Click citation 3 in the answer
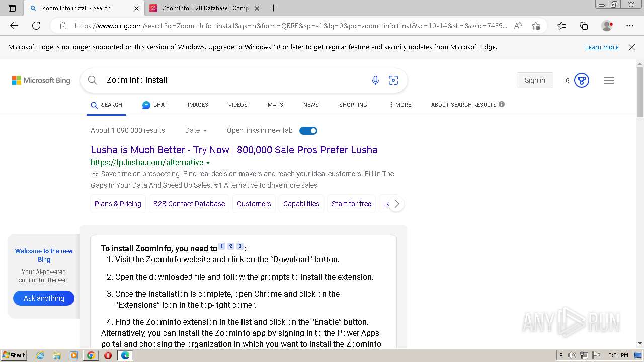Image resolution: width=644 pixels, height=362 pixels. 240,246
